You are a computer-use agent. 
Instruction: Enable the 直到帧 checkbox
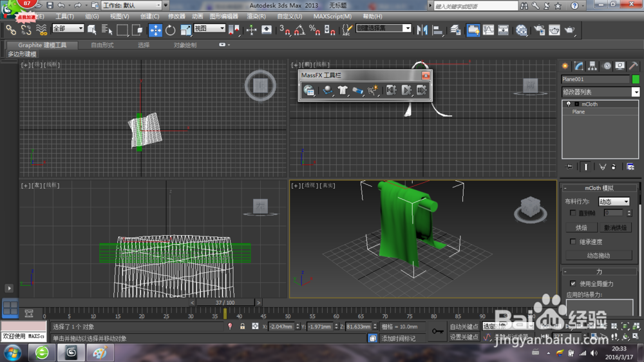(573, 213)
